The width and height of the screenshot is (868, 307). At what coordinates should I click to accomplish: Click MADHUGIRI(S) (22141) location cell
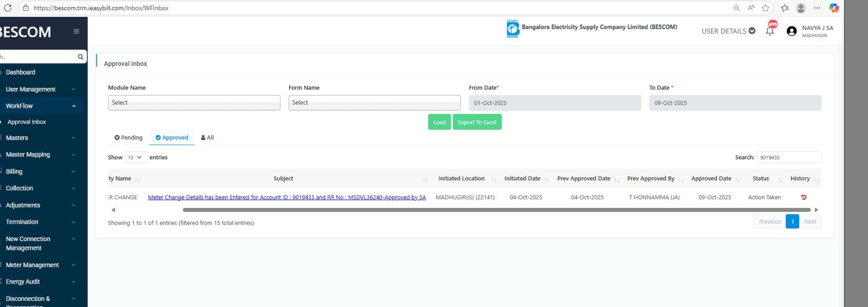click(465, 197)
